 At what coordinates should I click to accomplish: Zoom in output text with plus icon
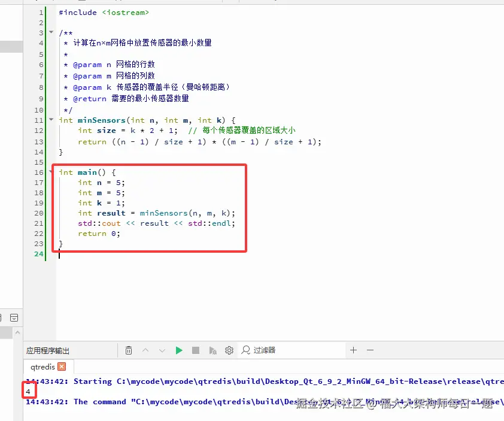coord(354,350)
